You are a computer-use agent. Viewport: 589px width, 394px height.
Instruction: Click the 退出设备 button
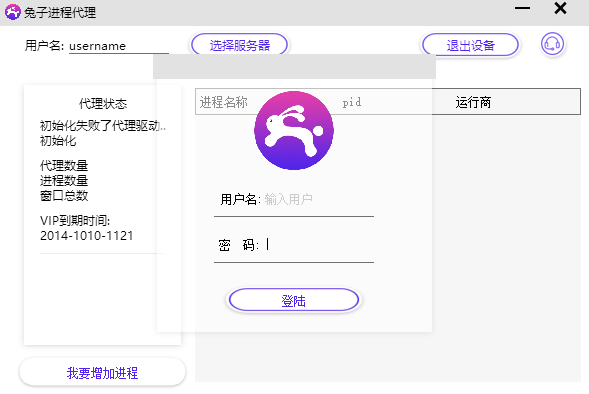(470, 45)
